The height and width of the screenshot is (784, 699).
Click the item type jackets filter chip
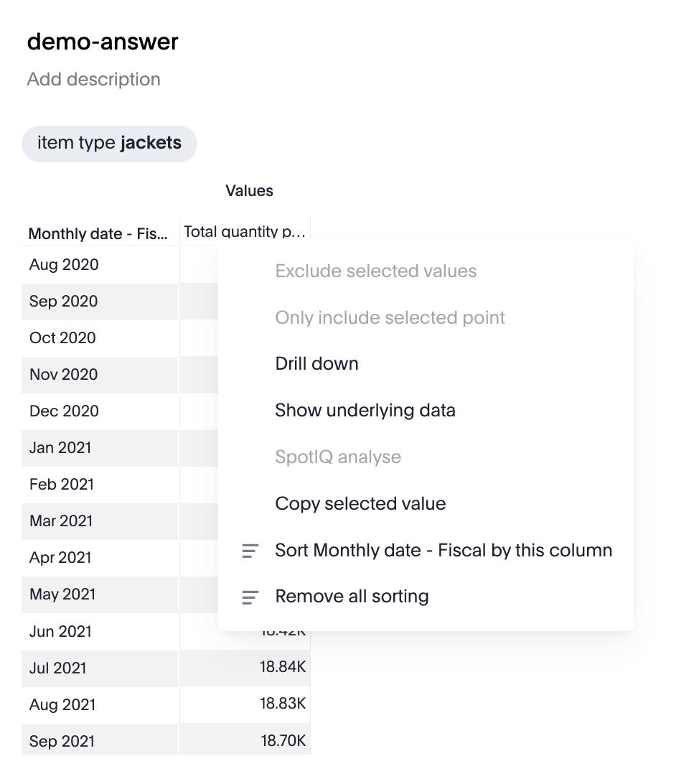[109, 143]
